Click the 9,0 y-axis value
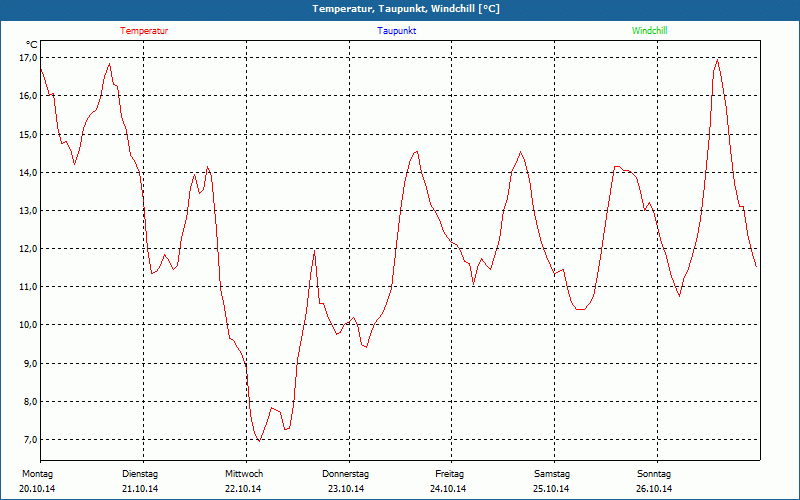The image size is (800, 500). coord(30,363)
